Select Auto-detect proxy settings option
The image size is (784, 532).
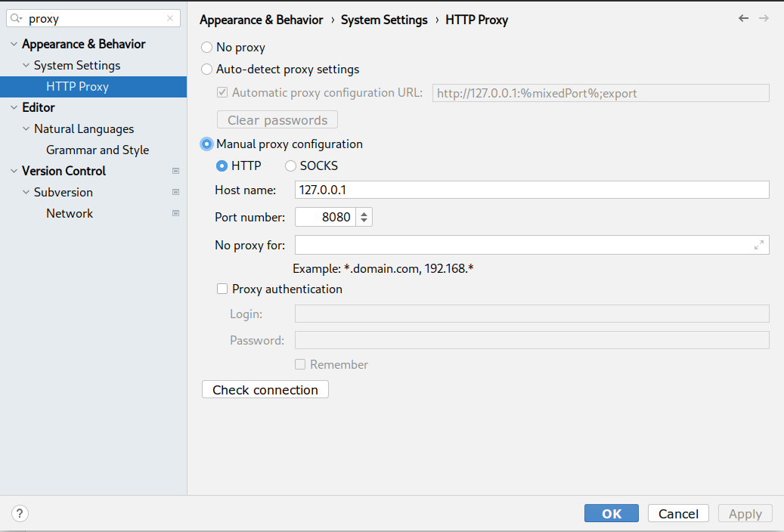click(x=207, y=70)
